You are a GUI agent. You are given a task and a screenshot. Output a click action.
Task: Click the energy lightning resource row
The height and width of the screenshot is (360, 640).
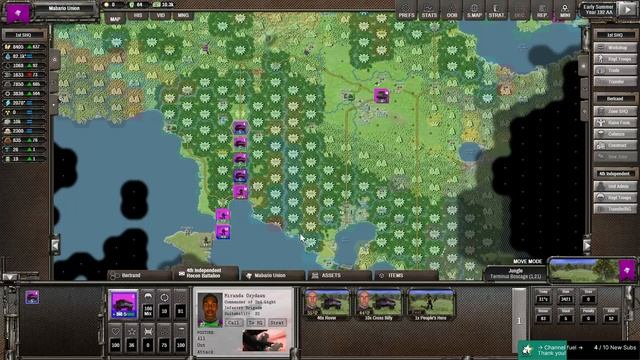click(x=24, y=103)
